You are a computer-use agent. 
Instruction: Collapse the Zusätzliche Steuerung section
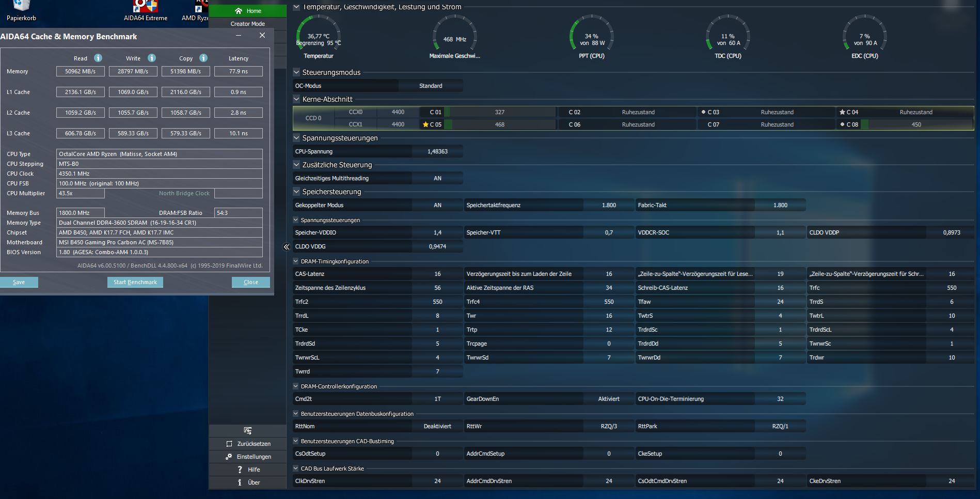tap(296, 165)
